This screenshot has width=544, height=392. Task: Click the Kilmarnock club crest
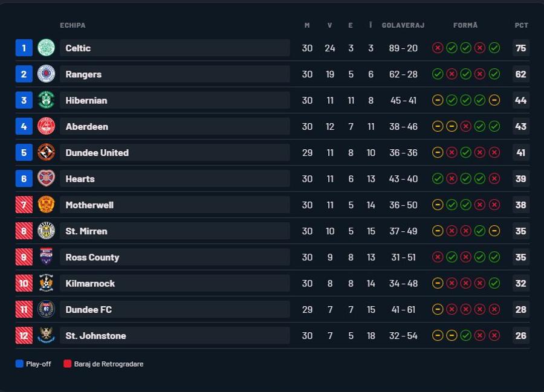(x=46, y=283)
